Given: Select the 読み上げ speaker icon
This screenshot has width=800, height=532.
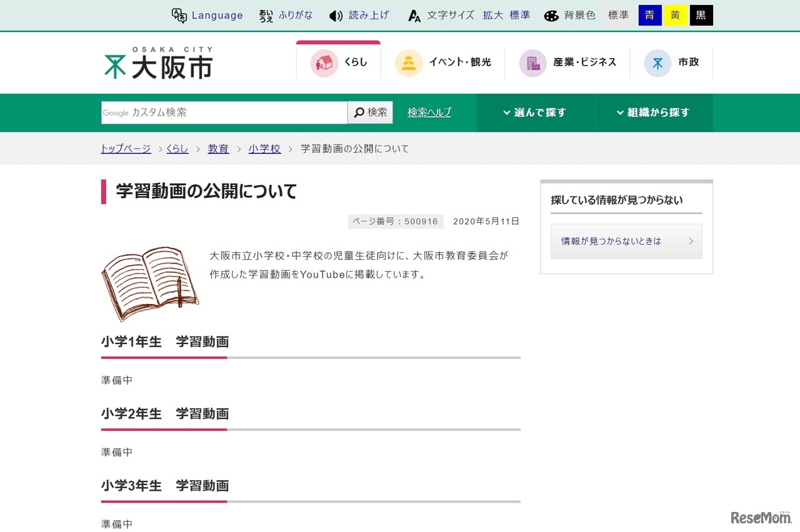Looking at the screenshot, I should point(336,15).
